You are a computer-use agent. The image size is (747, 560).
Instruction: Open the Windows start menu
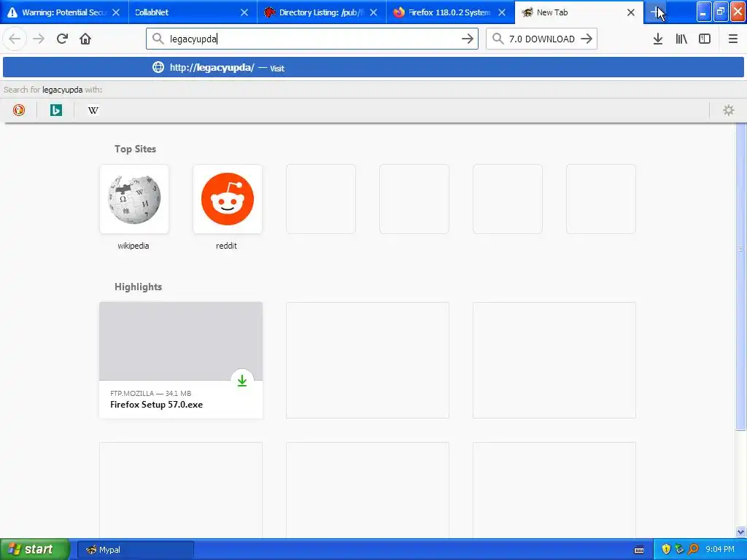[x=34, y=550]
